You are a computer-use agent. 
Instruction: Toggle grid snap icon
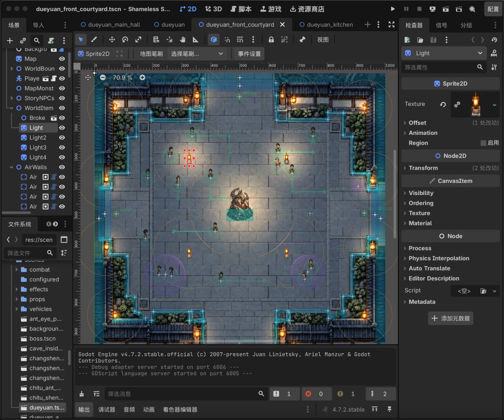tap(240, 40)
